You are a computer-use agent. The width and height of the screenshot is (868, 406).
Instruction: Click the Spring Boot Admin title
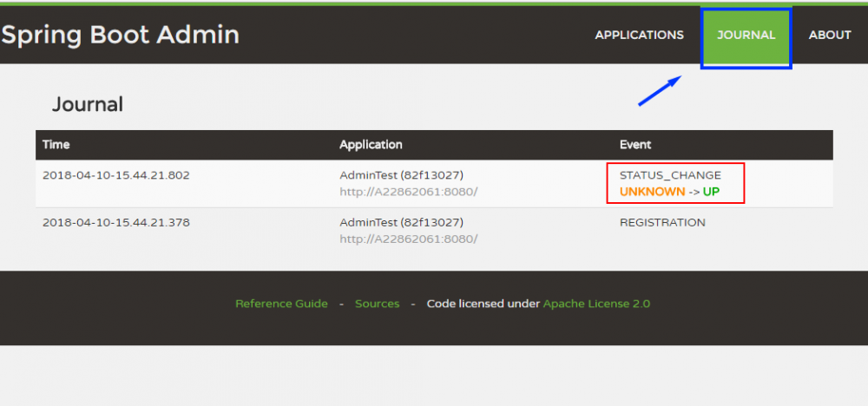120,35
